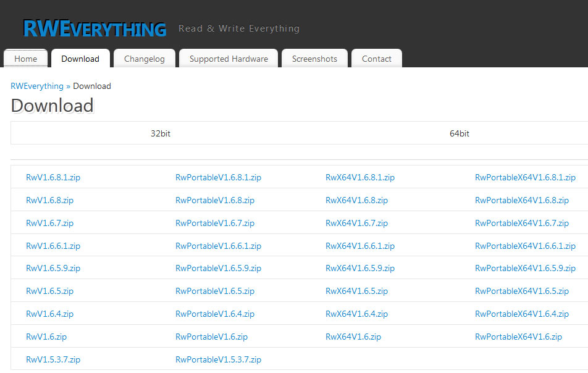Download RwV1.6.7.zip
Viewport: 588px width, 373px height.
(x=49, y=223)
